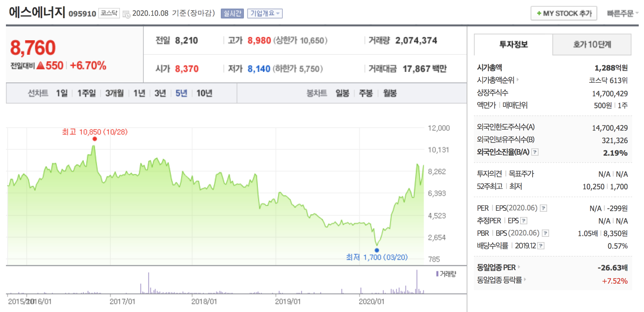Image resolution: width=644 pixels, height=312 pixels.
Task: Click the stock code 095910
Action: 82,14
